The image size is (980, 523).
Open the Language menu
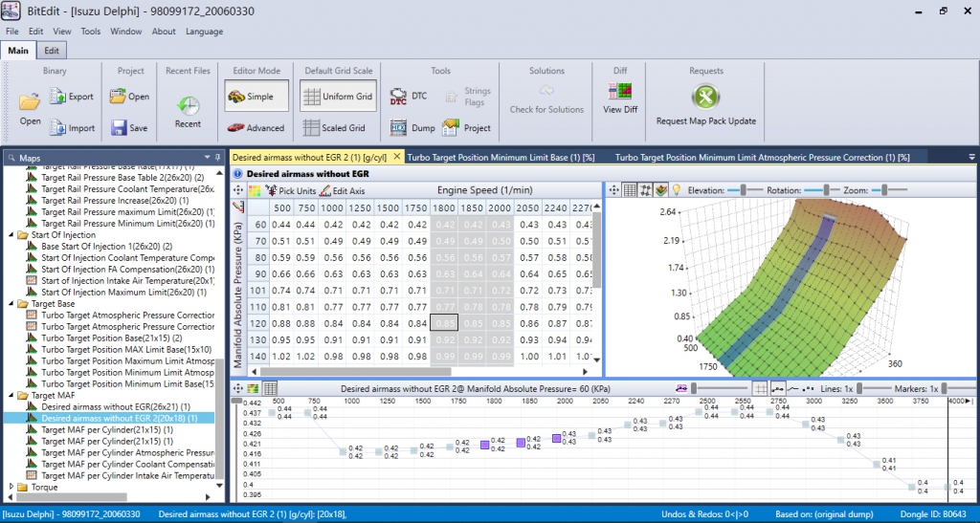205,32
